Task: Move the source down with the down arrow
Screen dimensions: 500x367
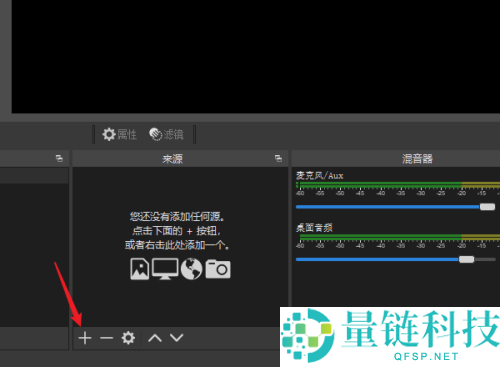Action: pos(177,338)
